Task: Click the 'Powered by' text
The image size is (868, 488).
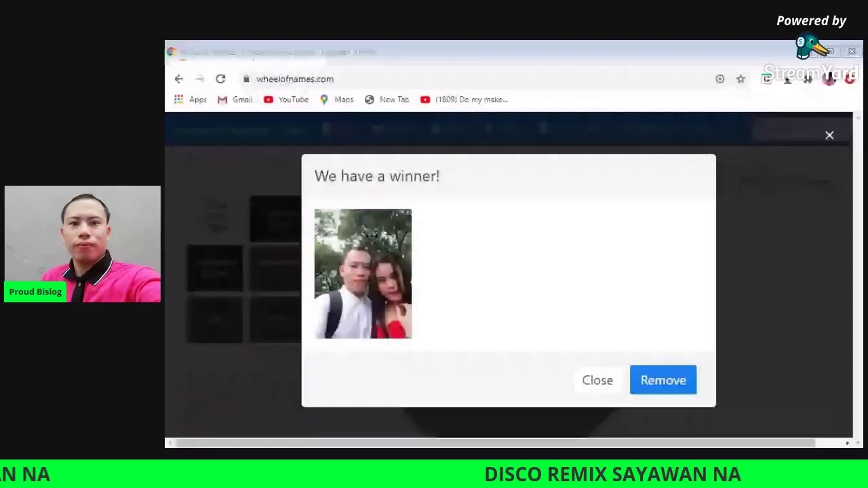Action: point(811,21)
